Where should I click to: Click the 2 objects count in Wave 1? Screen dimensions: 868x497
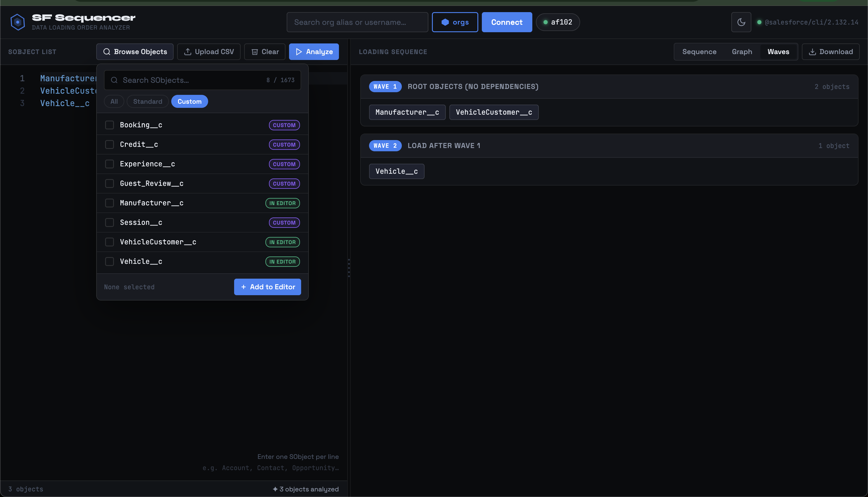pyautogui.click(x=832, y=87)
